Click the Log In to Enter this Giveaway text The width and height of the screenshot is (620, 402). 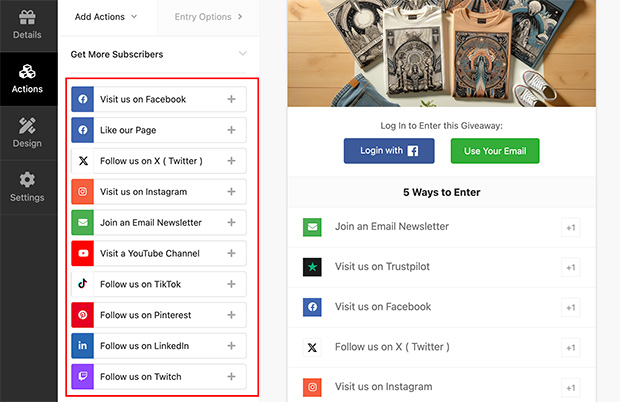(442, 126)
